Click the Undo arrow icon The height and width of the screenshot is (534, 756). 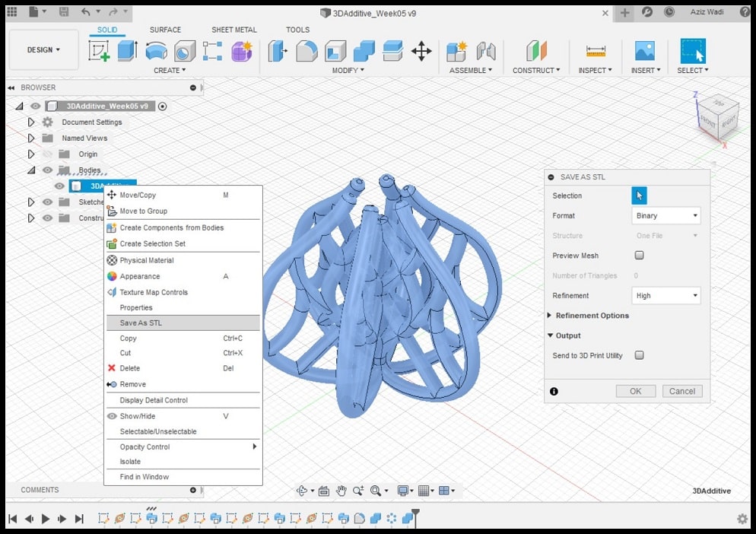point(86,12)
